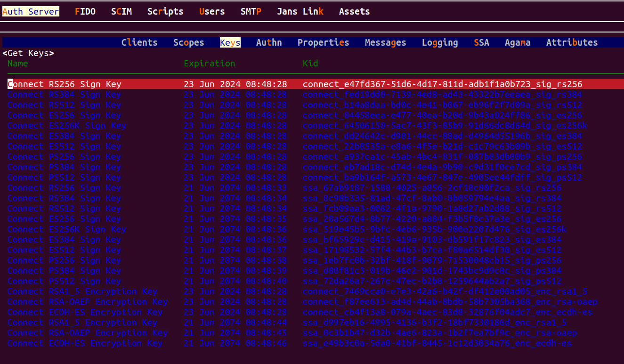624x364 pixels.
Task: Open the Assets menu
Action: tap(354, 12)
